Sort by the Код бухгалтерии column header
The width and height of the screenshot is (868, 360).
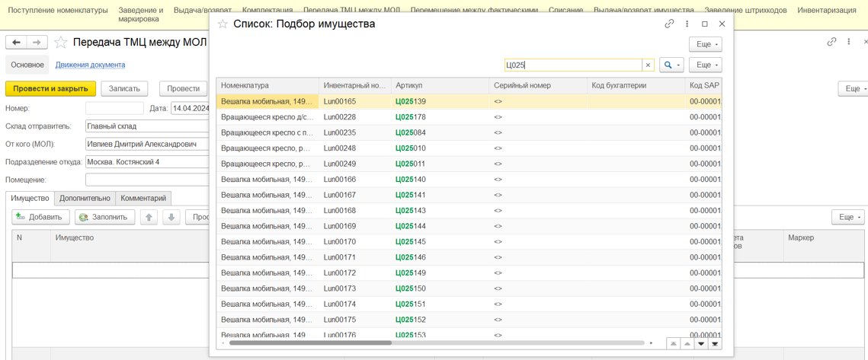(636, 86)
